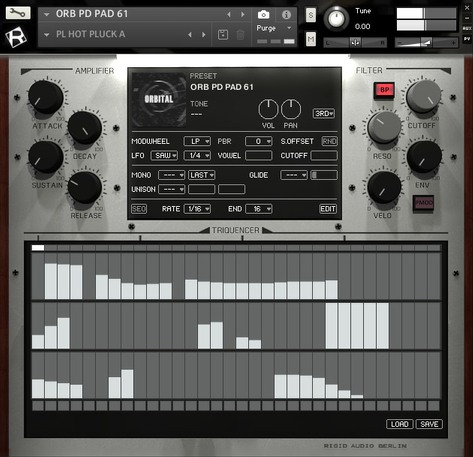This screenshot has width=473, height=457.
Task: Select previous snapshot arrow beside PL HOT PLUCK A
Action: coord(190,34)
